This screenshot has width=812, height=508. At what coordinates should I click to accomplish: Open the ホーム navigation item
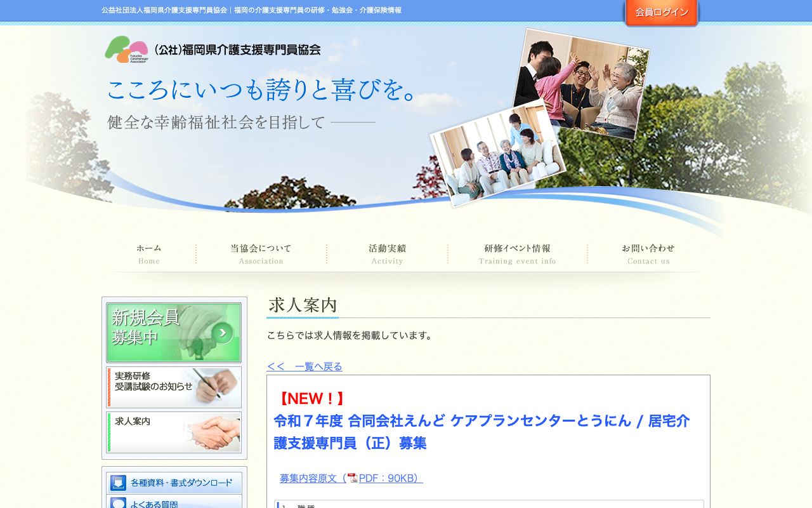coord(148,253)
